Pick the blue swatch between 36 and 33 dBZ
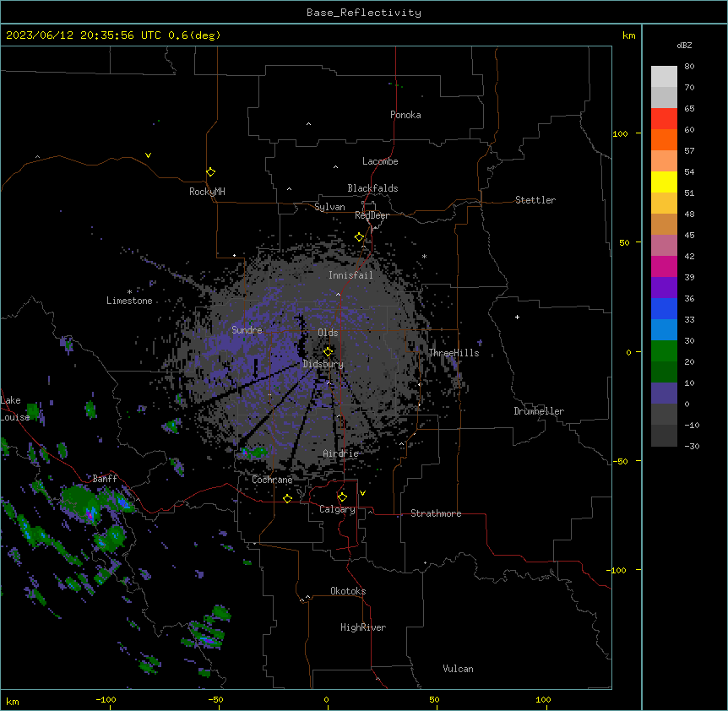Viewport: 728px width, 711px height. click(664, 308)
